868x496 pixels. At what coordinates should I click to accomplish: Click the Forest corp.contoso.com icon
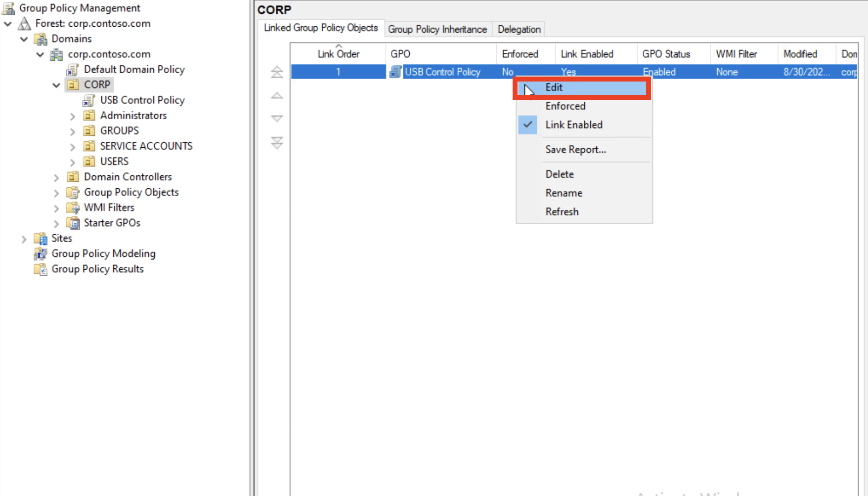click(24, 23)
